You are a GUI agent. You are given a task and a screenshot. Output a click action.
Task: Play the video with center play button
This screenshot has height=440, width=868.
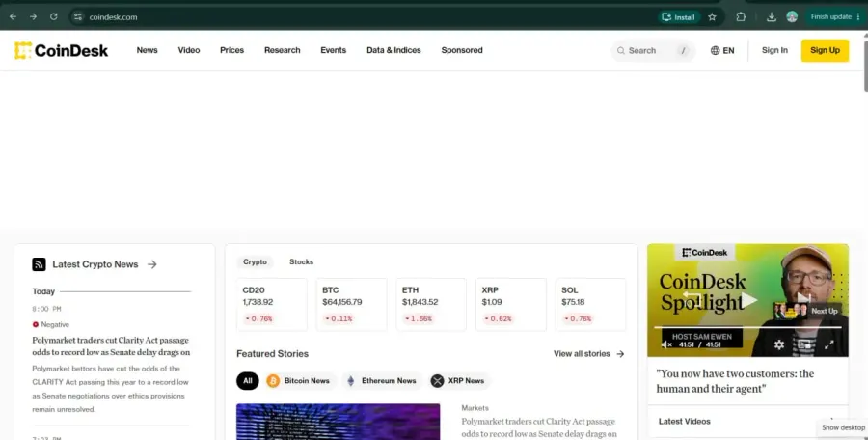[748, 300]
